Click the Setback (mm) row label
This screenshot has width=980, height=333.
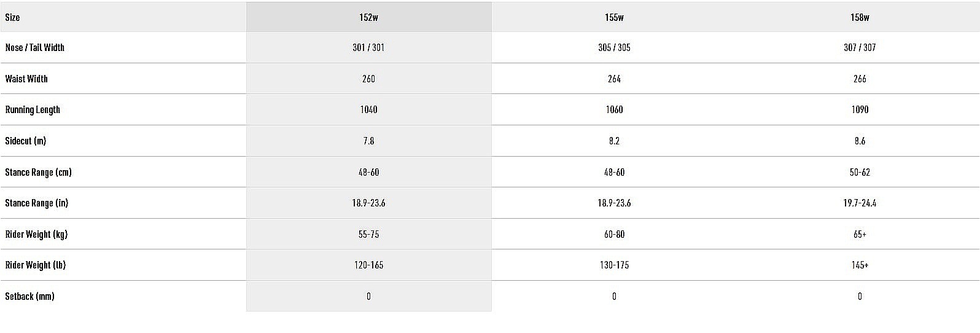pos(29,296)
